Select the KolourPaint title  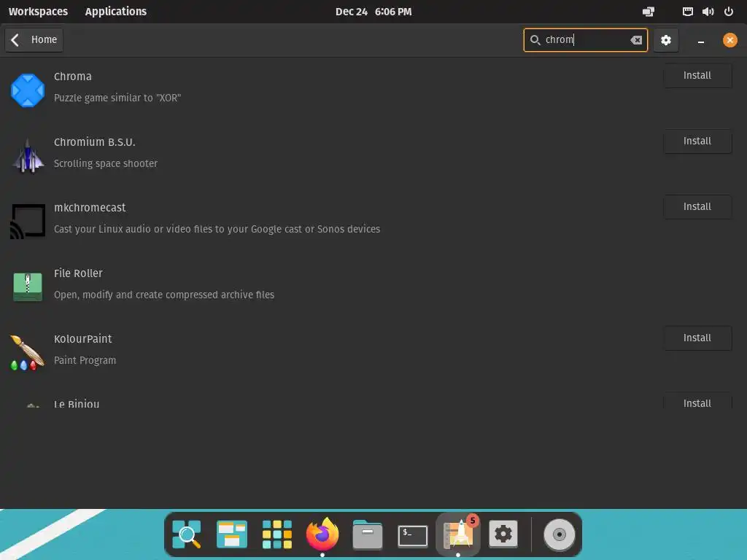[83, 339]
